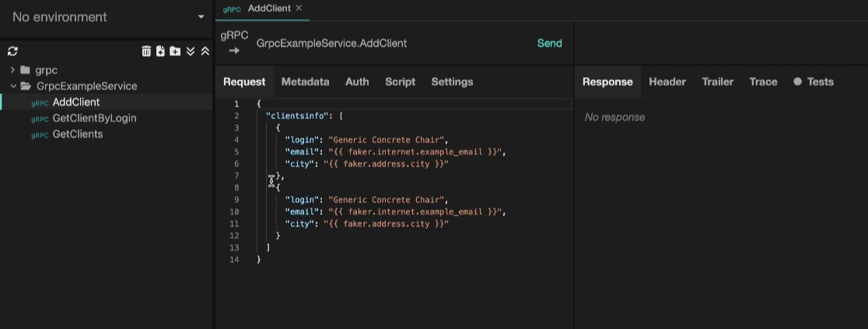Expand all tree items with double-chevron down
This screenshot has width=868, height=329.
pyautogui.click(x=191, y=51)
